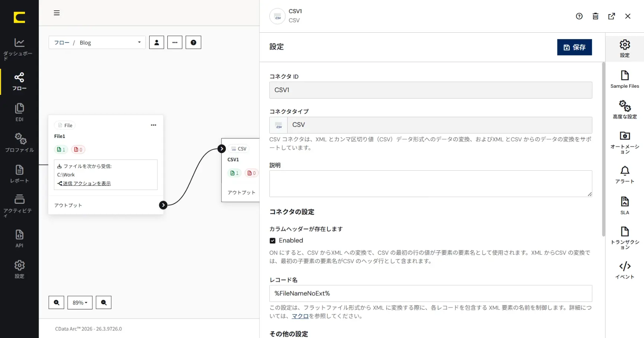
Task: Click the 説明 description text area
Action: (430, 184)
